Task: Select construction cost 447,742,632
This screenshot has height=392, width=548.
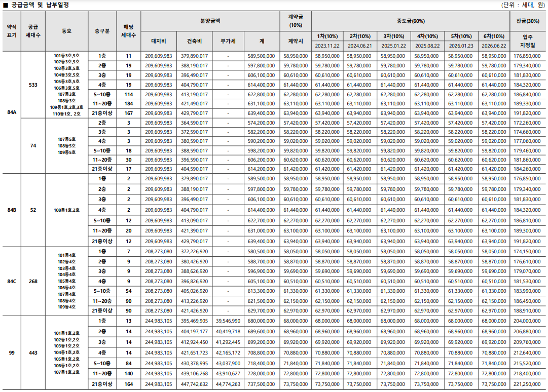Action: 194,384
